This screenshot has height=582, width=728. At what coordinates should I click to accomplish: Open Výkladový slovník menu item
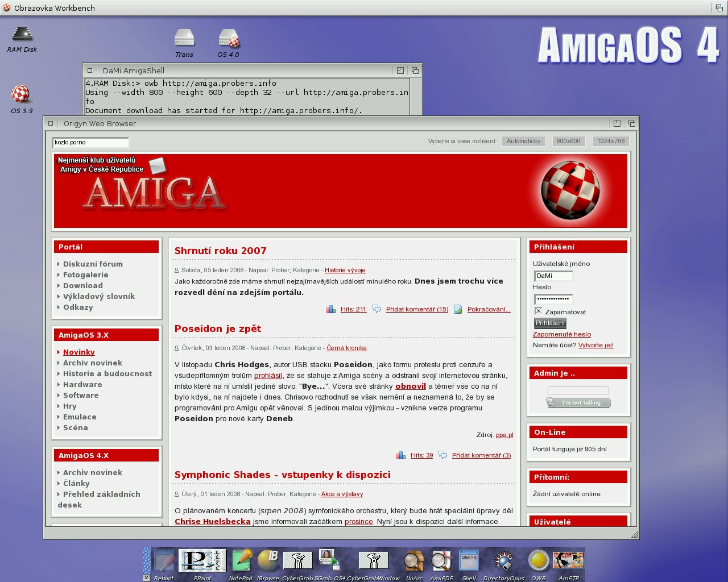point(99,296)
